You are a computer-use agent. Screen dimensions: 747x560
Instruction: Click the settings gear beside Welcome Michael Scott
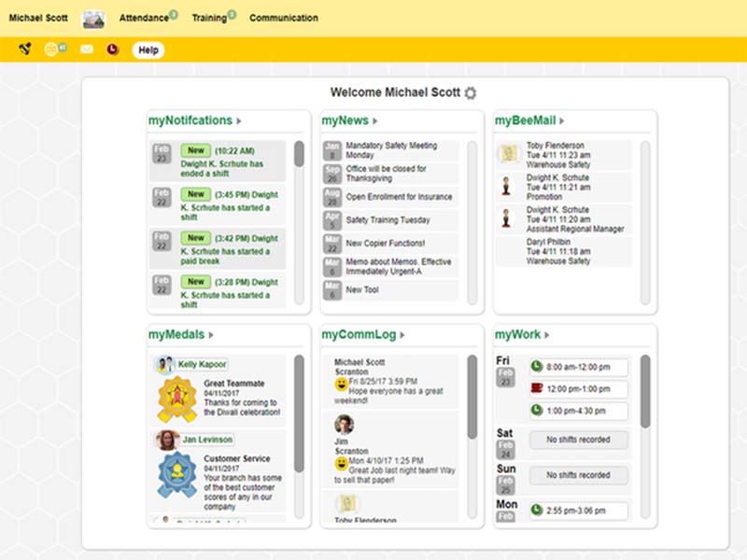pos(470,93)
